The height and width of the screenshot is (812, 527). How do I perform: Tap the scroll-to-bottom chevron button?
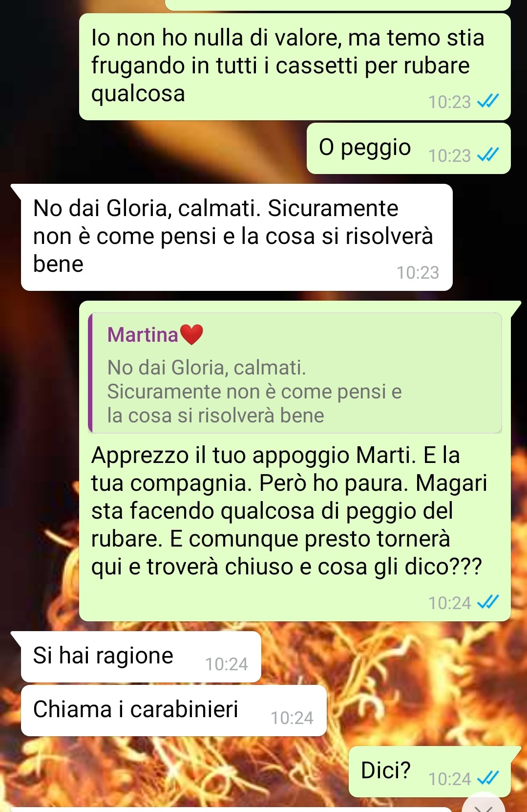484,804
